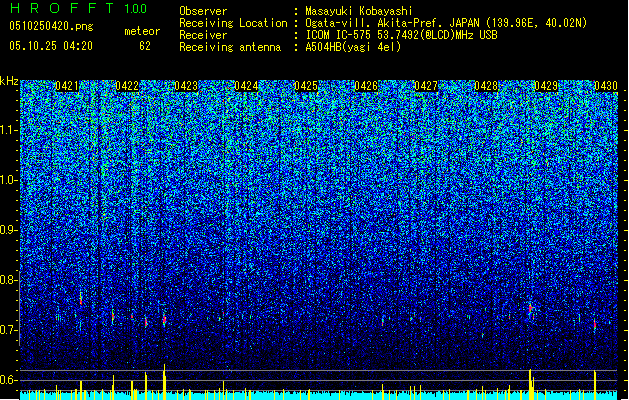
Task: Click the observer name Masayuki Kobayashi
Action: [359, 11]
